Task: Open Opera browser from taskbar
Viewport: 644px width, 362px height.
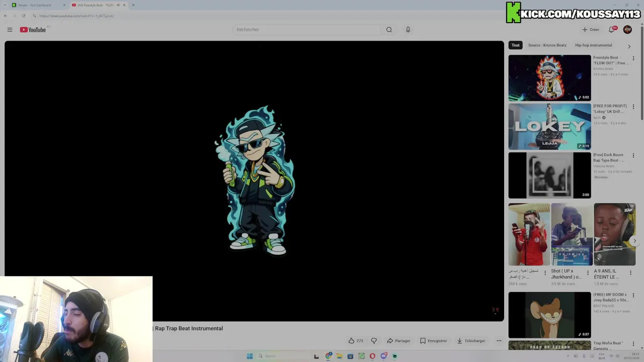Action: click(372, 356)
